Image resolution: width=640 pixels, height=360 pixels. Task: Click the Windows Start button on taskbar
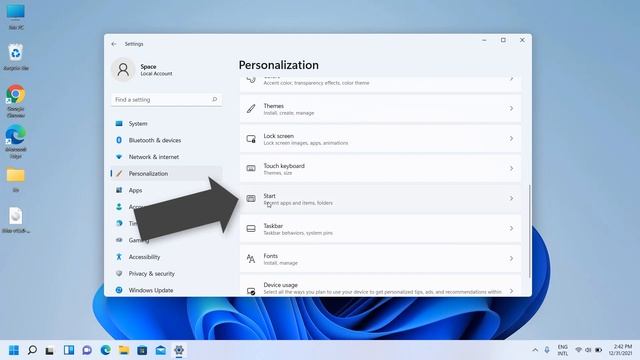coord(14,350)
